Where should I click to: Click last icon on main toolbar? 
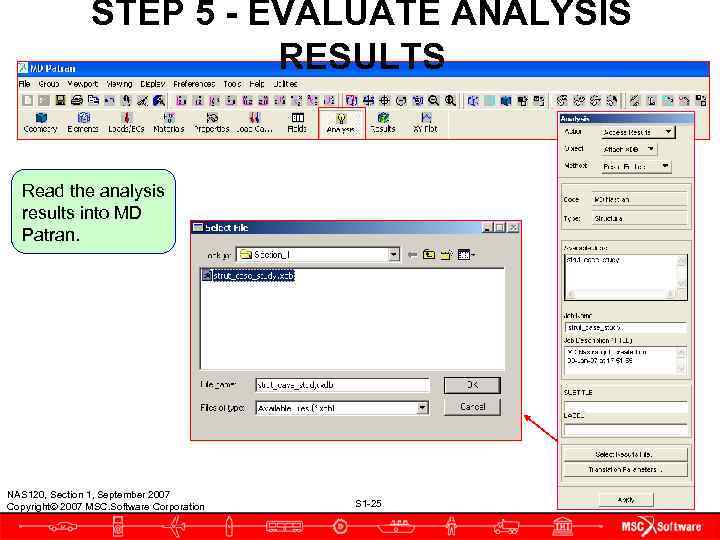(x=701, y=101)
